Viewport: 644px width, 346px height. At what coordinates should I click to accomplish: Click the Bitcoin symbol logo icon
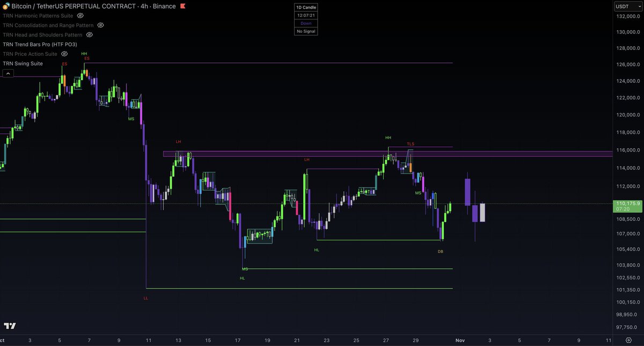(6, 6)
